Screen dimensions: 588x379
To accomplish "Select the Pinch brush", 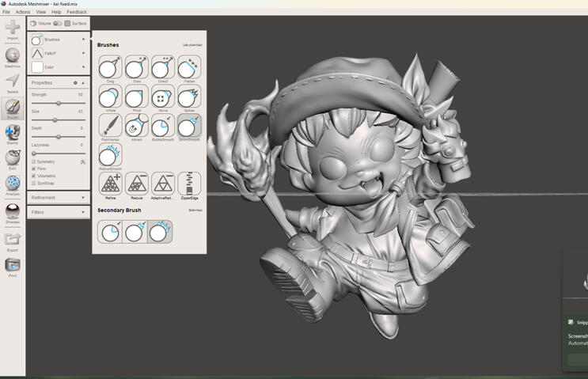I will (x=137, y=98).
